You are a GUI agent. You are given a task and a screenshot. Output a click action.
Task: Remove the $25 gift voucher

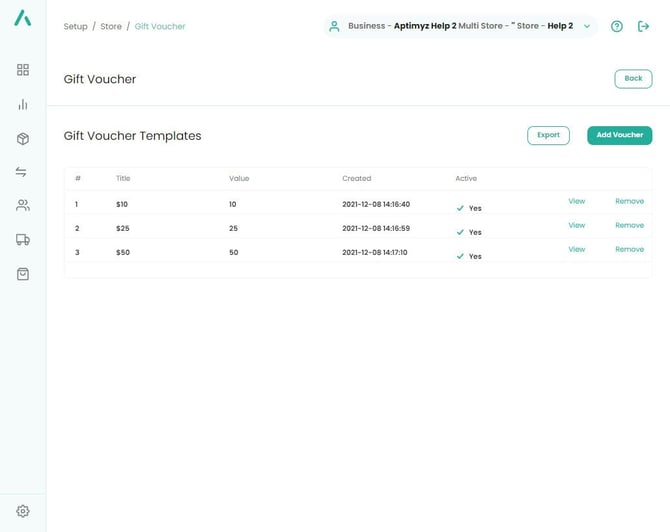click(x=629, y=225)
